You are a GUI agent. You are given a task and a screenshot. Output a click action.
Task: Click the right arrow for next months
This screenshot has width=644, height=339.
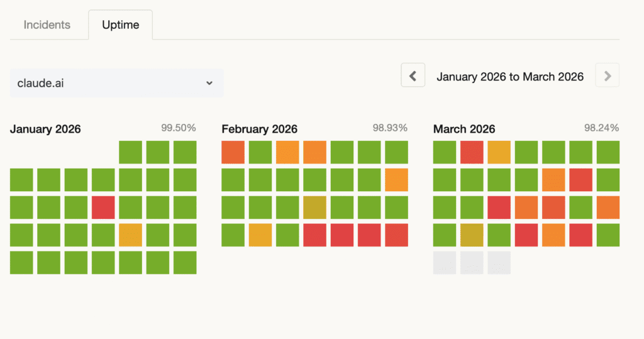coord(607,76)
